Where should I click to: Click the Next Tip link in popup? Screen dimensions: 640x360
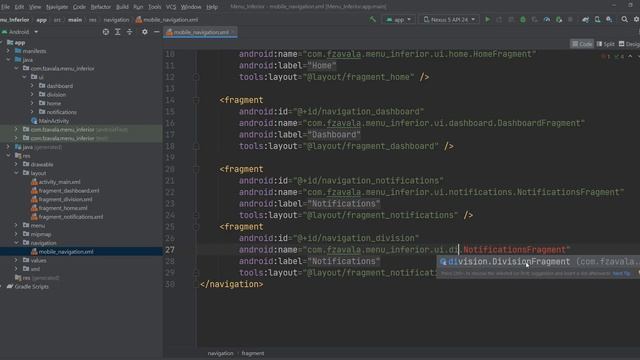tap(621, 273)
